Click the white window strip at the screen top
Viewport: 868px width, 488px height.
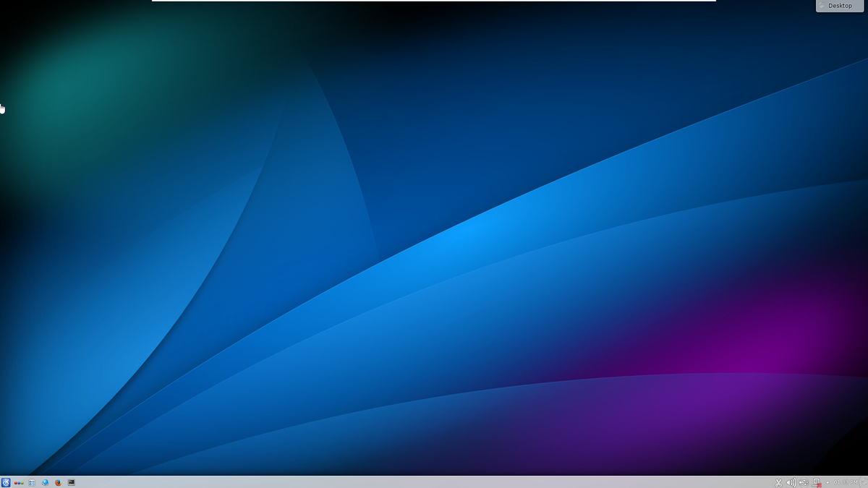434,1
